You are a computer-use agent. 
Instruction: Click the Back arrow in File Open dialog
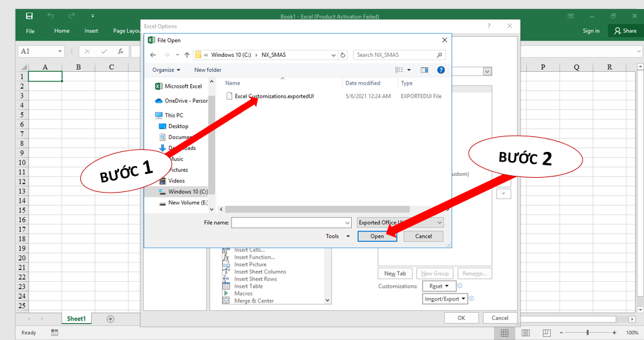[153, 55]
